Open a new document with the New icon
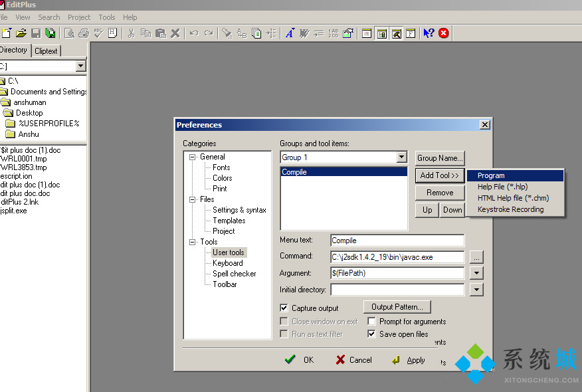This screenshot has height=392, width=582. coord(5,33)
